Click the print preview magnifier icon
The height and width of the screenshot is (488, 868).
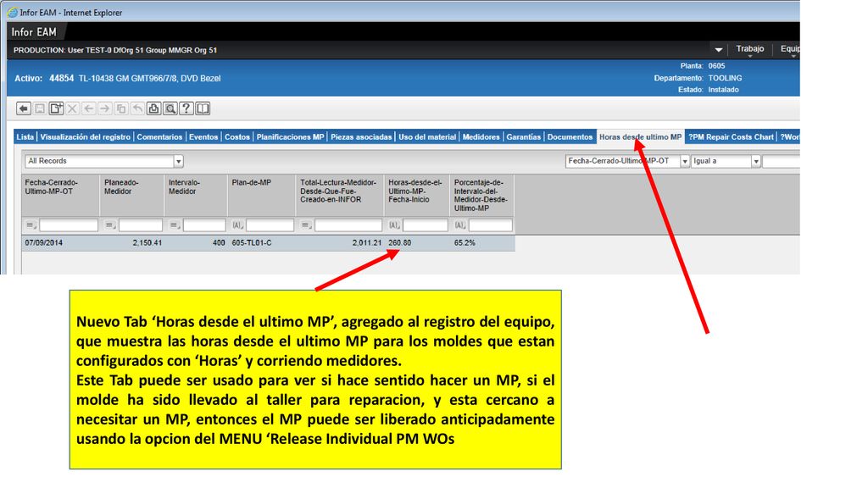coord(170,108)
